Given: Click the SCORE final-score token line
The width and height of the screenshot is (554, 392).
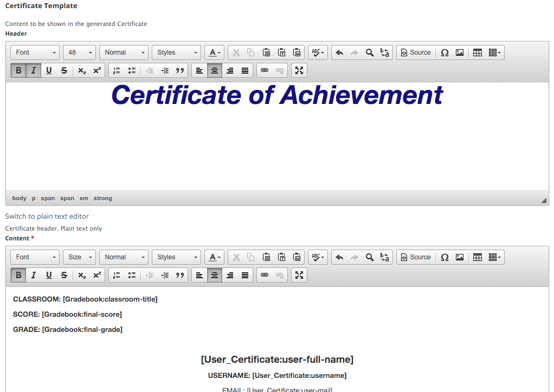Looking at the screenshot, I should [x=67, y=315].
